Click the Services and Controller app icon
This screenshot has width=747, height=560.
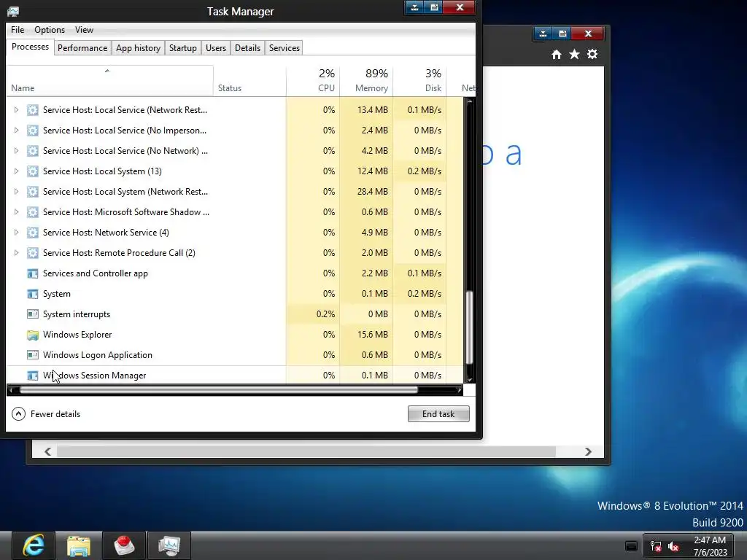click(32, 273)
